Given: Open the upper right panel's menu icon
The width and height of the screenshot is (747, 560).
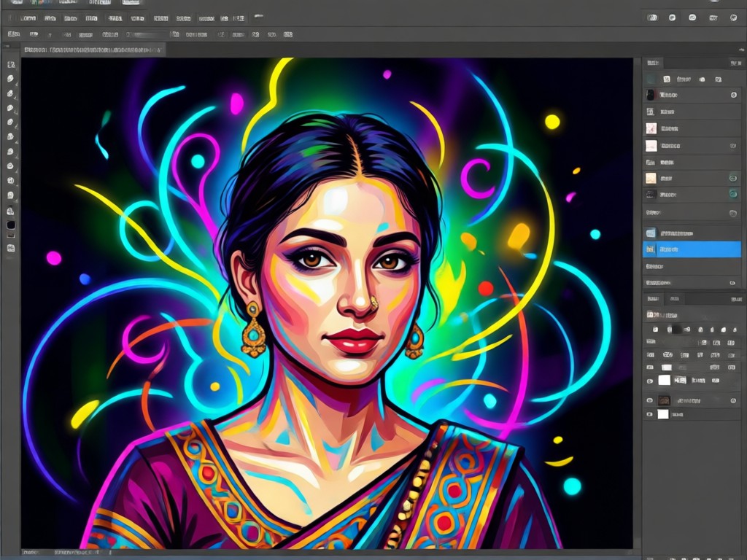Looking at the screenshot, I should point(736,63).
